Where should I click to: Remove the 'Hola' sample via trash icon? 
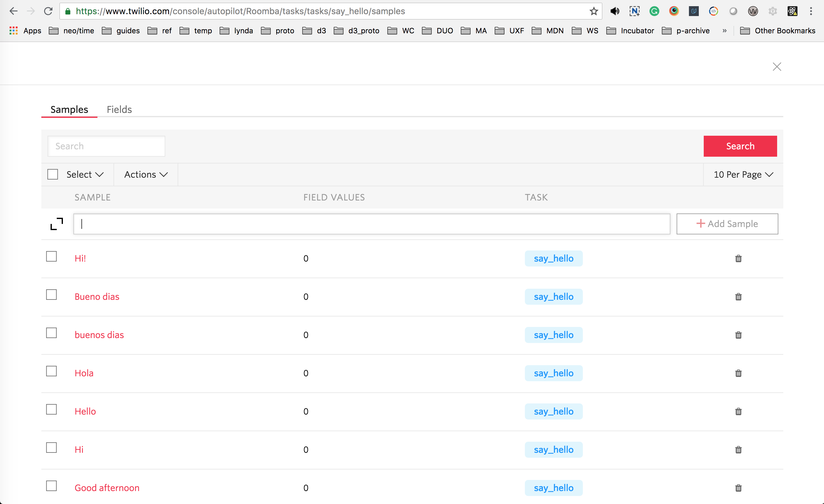[x=738, y=373]
